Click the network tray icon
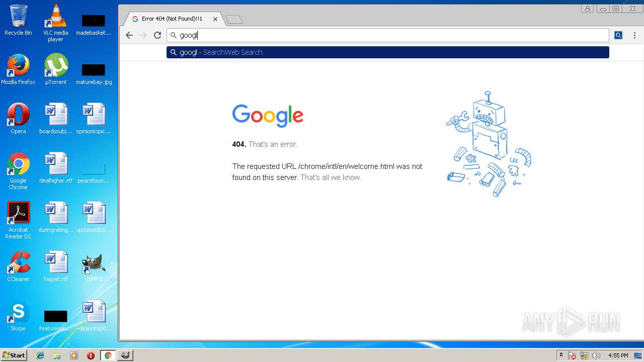Image resolution: width=644 pixels, height=362 pixels. [584, 355]
